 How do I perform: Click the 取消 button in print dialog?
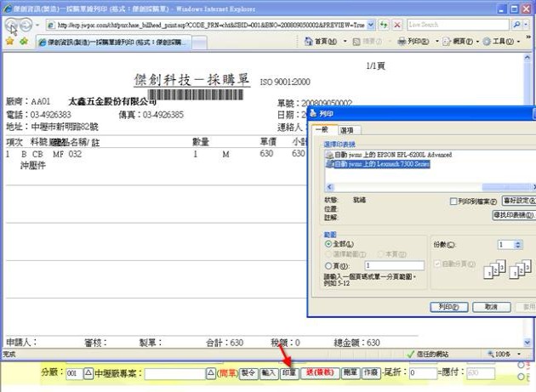(x=491, y=307)
